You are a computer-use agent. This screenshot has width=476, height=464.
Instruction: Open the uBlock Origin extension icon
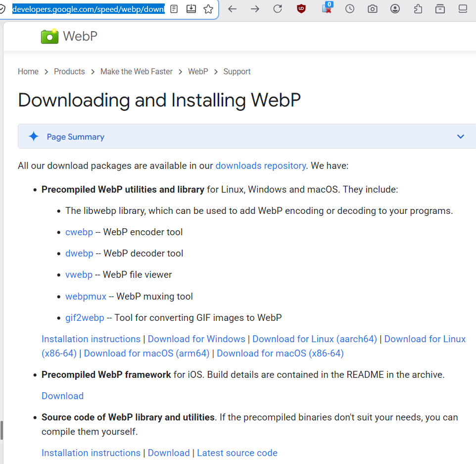coord(301,9)
